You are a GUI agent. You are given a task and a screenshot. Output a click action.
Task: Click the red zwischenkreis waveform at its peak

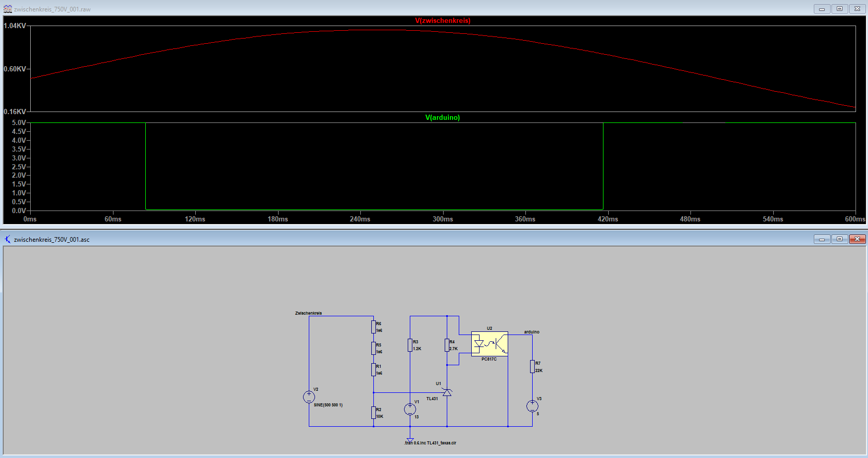(x=375, y=30)
